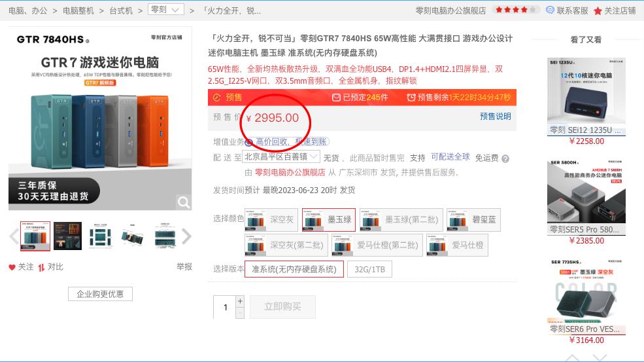Screen dimensions: 644x362
Task: Click the ¥2385.00 price text
Action: click(x=587, y=241)
